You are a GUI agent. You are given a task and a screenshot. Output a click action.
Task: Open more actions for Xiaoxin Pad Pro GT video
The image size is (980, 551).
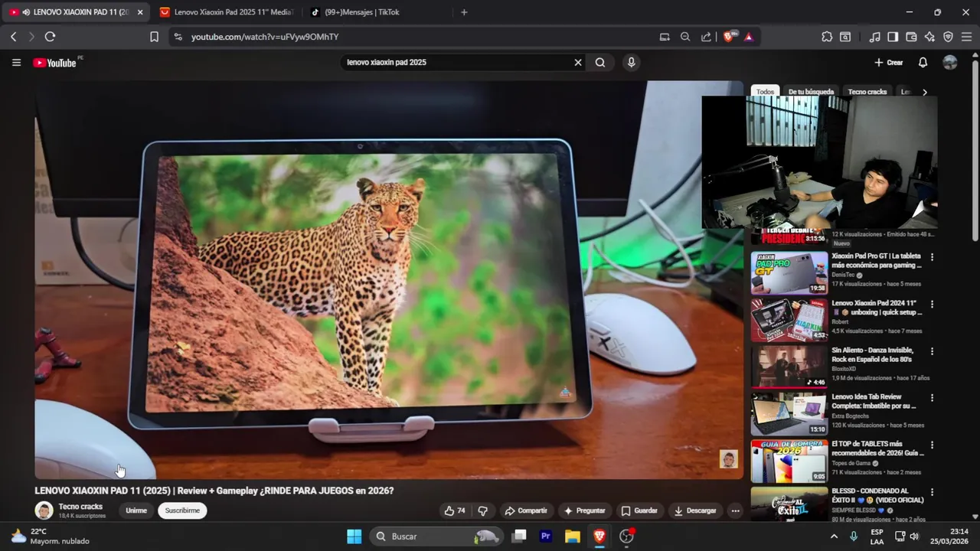(932, 257)
